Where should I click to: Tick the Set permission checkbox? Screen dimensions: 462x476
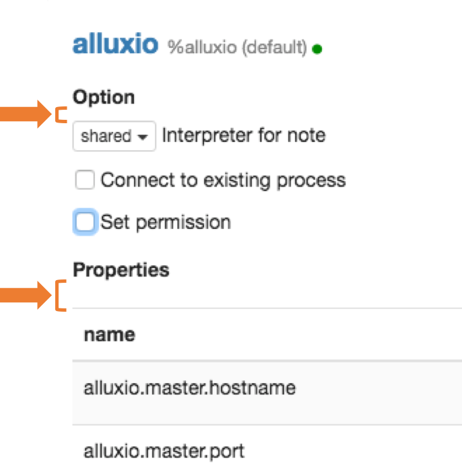coord(84,222)
